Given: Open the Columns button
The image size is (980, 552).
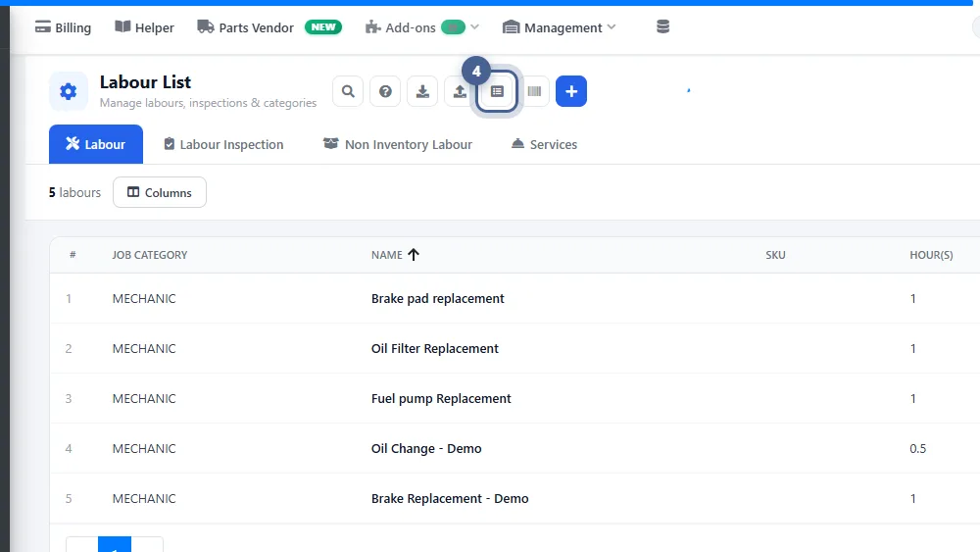Looking at the screenshot, I should (160, 192).
